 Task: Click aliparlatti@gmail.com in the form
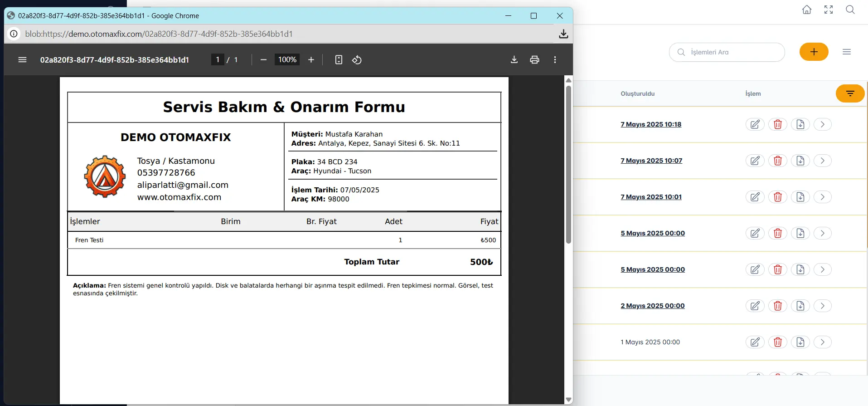pos(183,185)
